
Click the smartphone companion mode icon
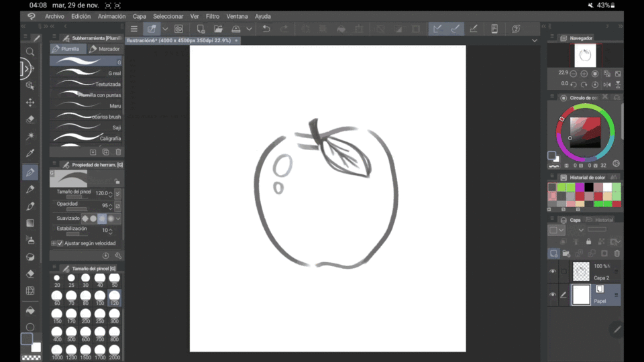point(494,29)
